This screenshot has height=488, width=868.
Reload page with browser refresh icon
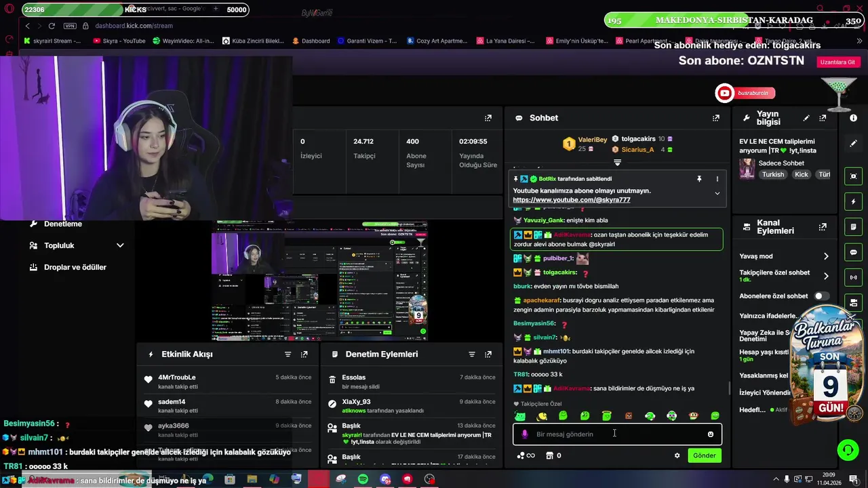pos(52,26)
